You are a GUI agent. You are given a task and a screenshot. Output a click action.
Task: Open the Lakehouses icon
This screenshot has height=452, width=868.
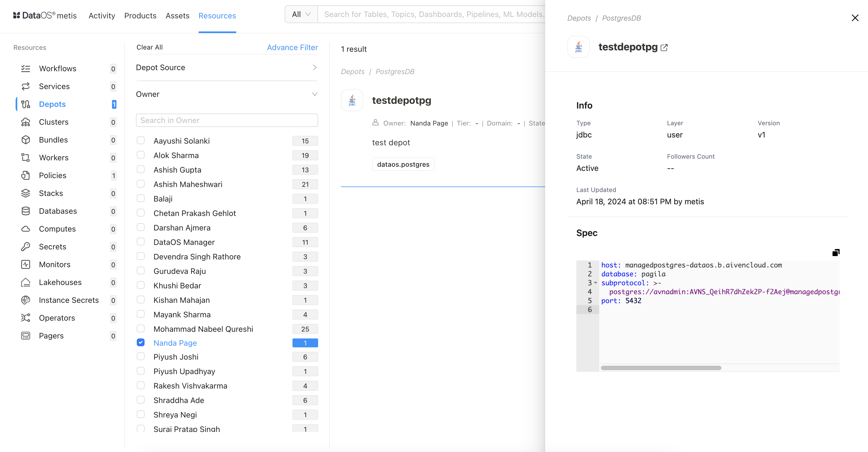tap(26, 283)
